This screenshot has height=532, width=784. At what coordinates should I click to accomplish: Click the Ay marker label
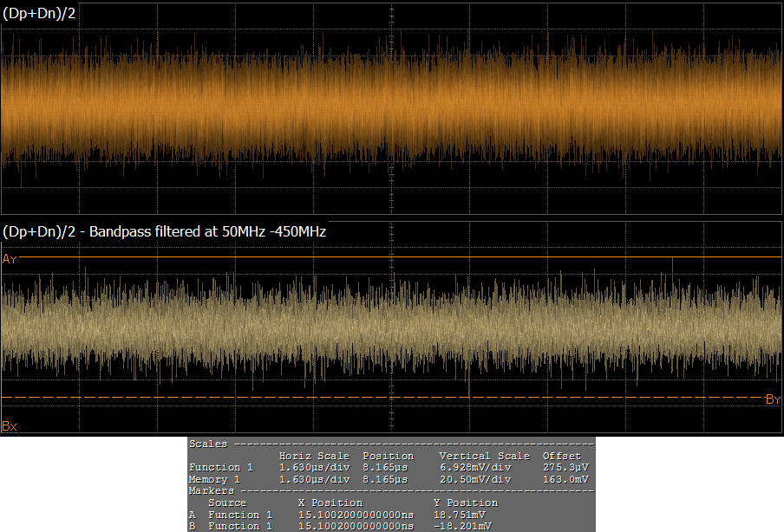click(x=10, y=259)
